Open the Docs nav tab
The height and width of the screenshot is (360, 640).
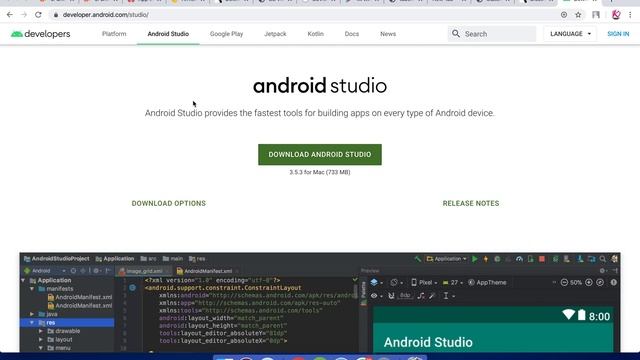[351, 34]
